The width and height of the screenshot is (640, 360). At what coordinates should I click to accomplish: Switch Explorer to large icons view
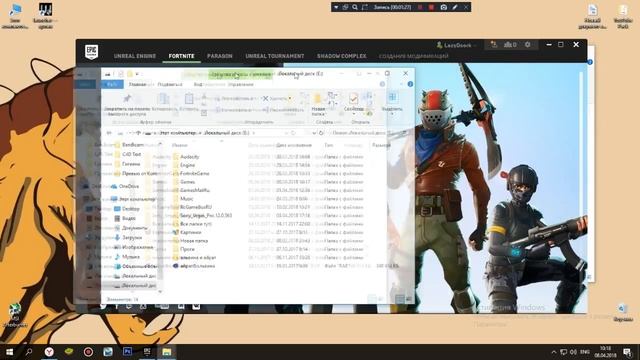[408, 299]
